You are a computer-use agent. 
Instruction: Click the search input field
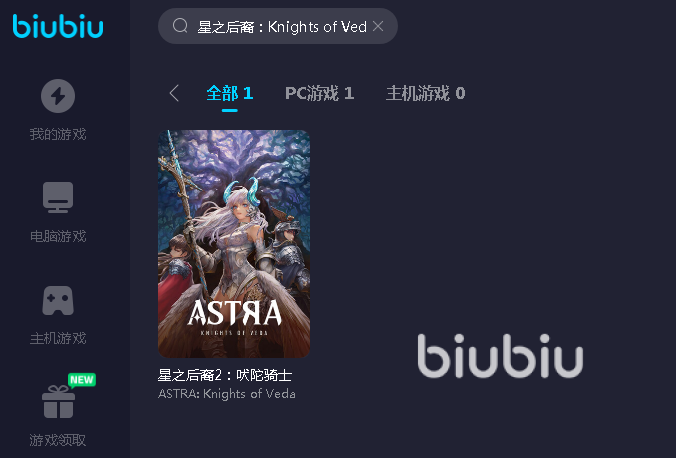click(x=278, y=26)
